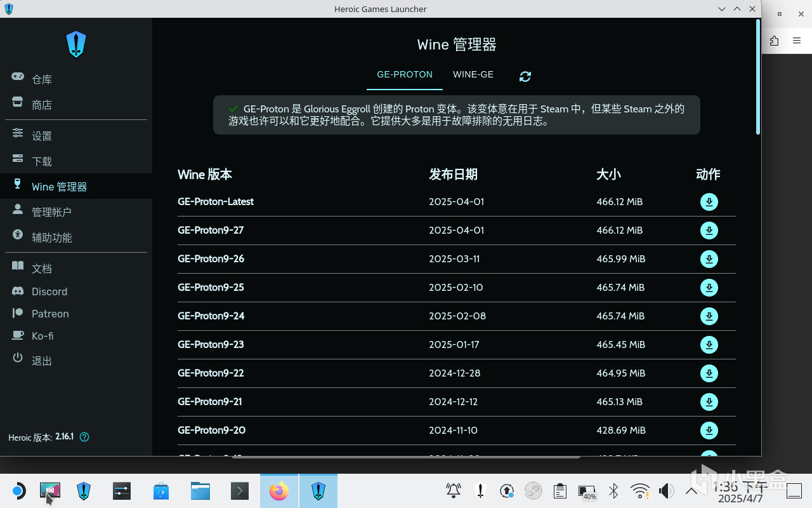Open the application launcher in taskbar
Image resolution: width=812 pixels, height=508 pixels.
coord(18,491)
